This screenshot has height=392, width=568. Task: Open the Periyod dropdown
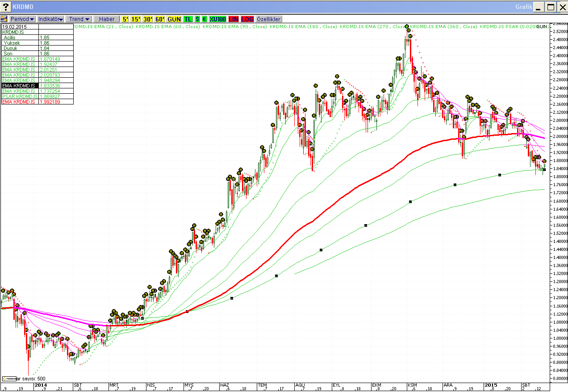[x=23, y=19]
